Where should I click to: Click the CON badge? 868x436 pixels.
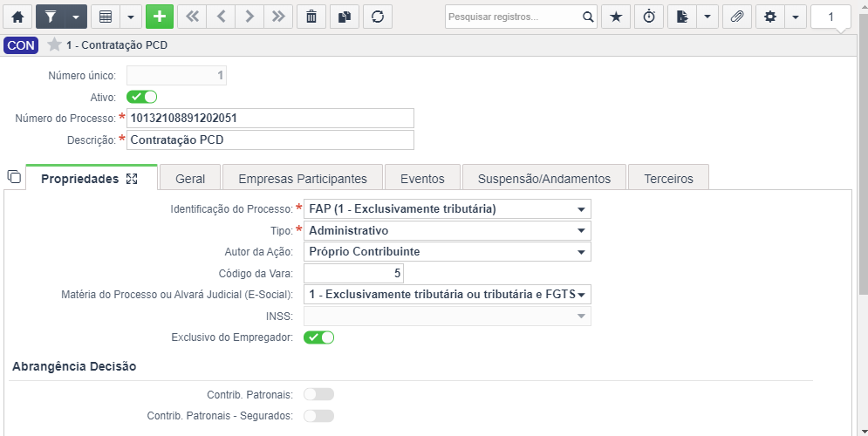coord(21,45)
